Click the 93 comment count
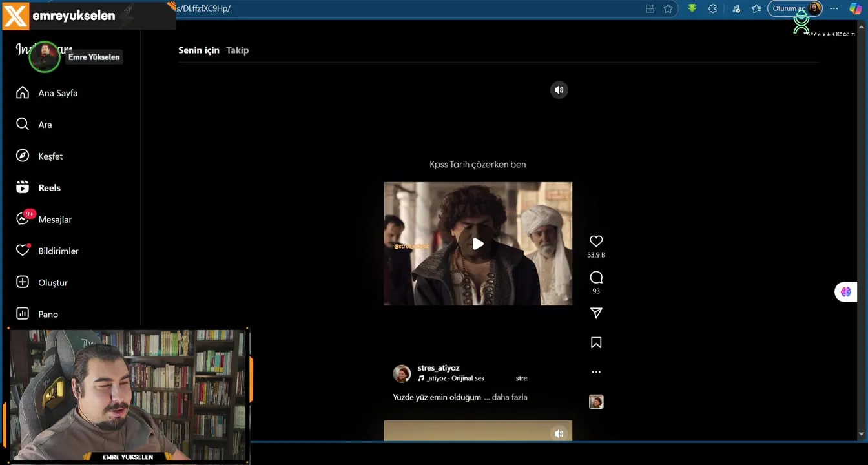Viewport: 868px width, 465px height. (x=596, y=291)
